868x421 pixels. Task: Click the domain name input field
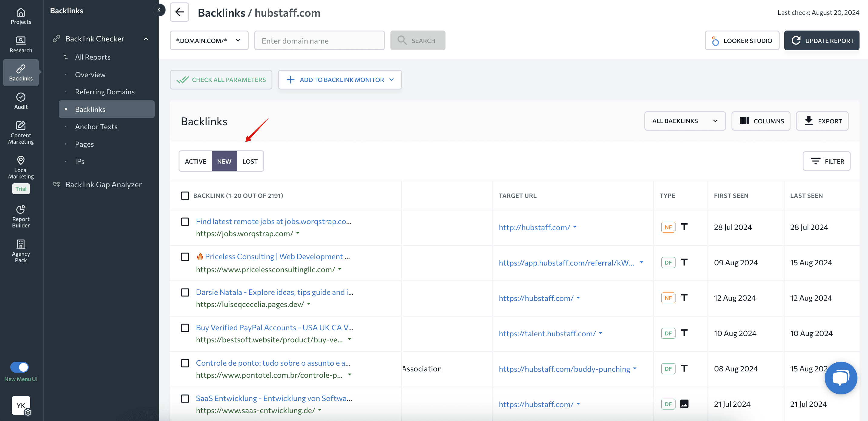[319, 40]
